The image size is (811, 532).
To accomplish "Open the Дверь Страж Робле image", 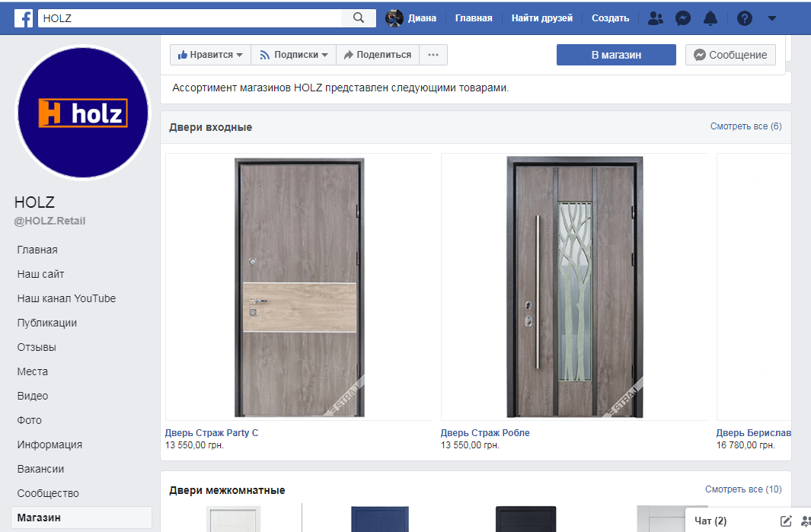I will click(575, 287).
